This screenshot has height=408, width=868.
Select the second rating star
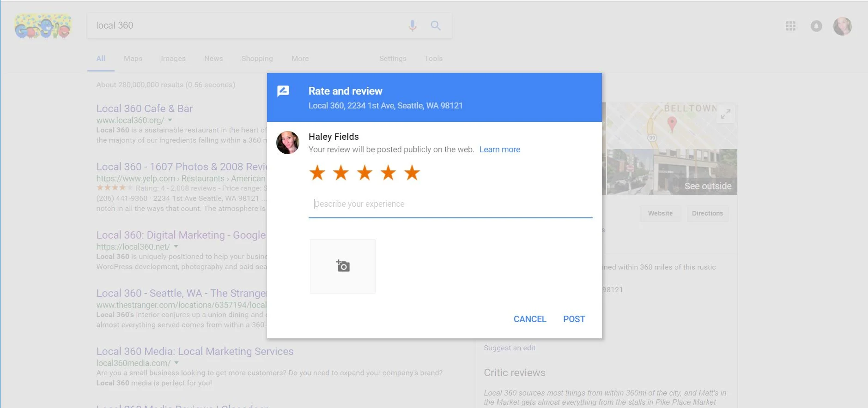click(341, 173)
